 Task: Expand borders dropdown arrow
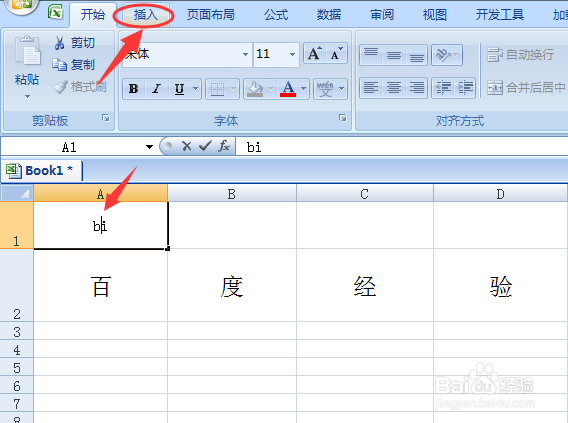coord(233,89)
